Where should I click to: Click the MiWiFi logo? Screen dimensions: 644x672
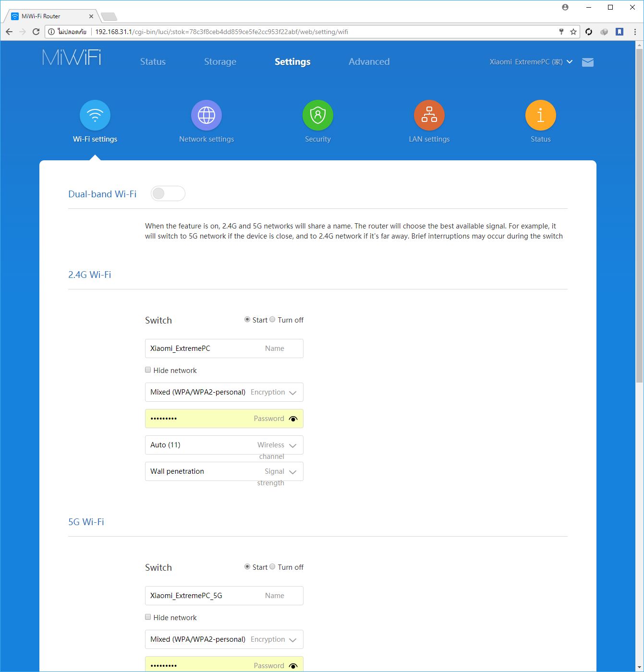click(x=72, y=58)
